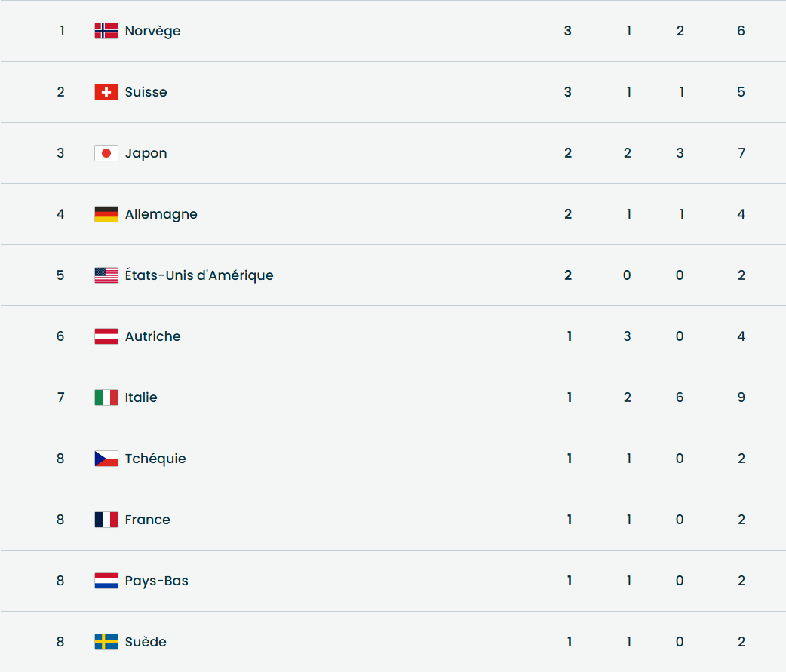786x672 pixels.
Task: Click Italie's total medal count 9
Action: (741, 397)
